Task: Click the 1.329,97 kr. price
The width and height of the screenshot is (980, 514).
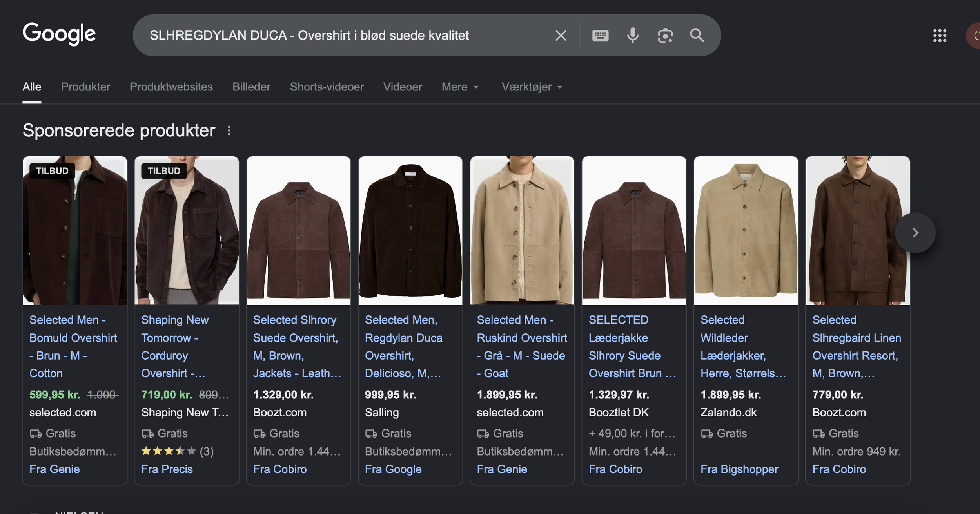Action: [619, 395]
